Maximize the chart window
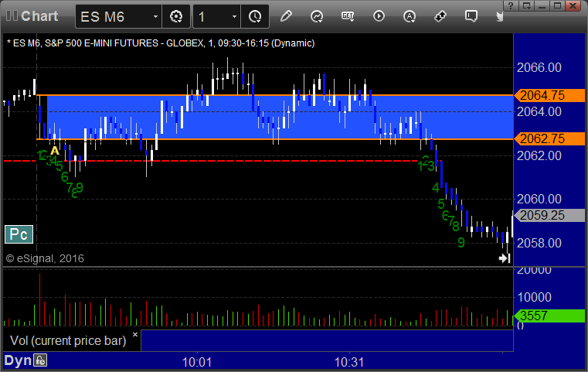The image size is (588, 372). coord(557,5)
